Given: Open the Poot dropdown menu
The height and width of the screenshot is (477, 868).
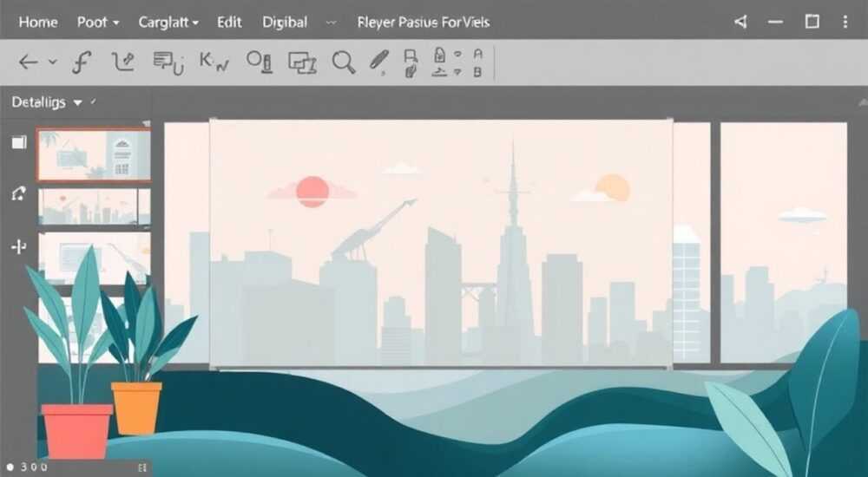Looking at the screenshot, I should click(98, 23).
